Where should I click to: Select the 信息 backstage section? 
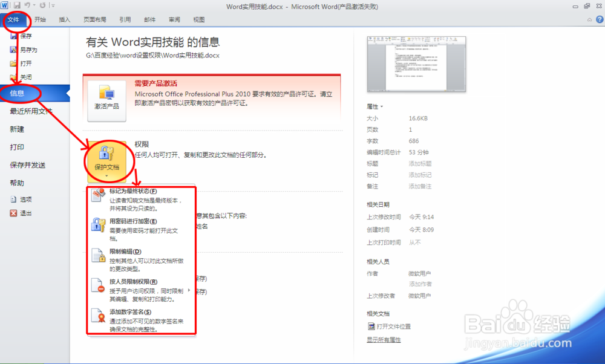tap(34, 93)
